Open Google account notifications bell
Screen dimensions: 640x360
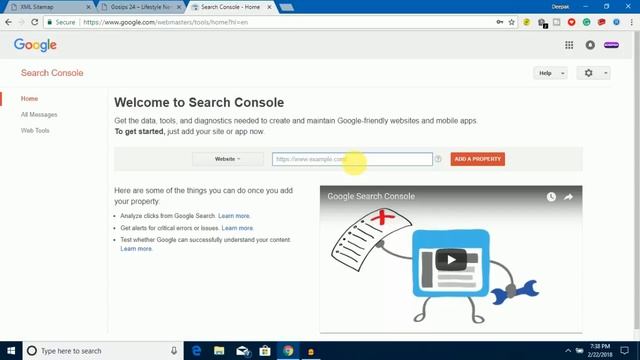point(590,45)
